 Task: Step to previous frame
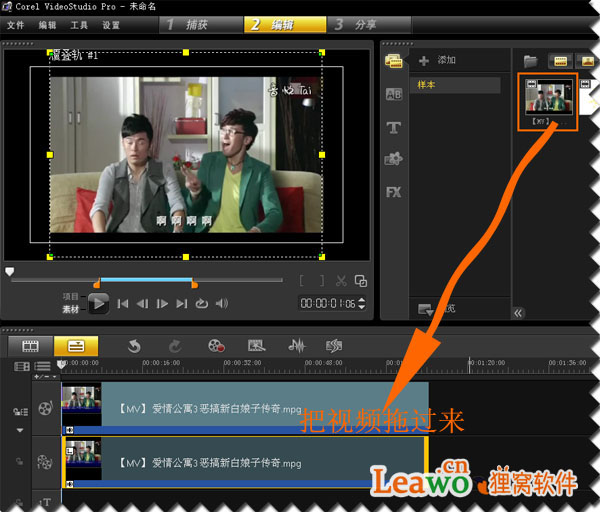click(142, 304)
